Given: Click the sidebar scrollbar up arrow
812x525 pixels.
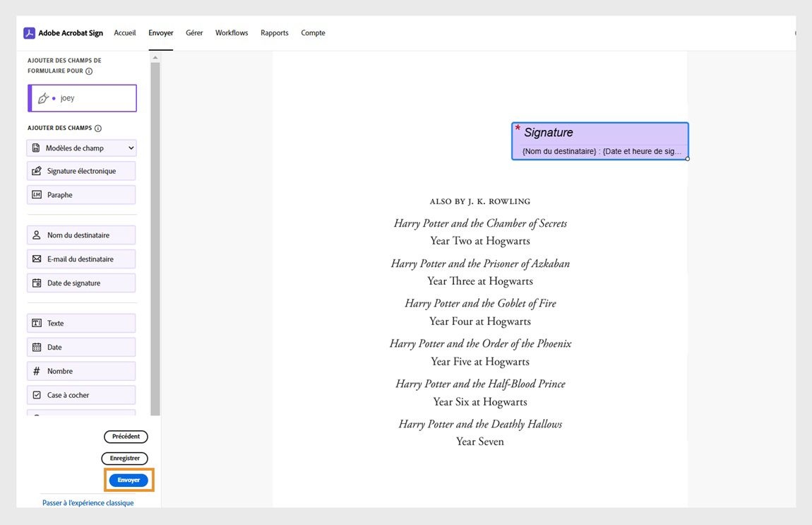Looking at the screenshot, I should tap(155, 58).
